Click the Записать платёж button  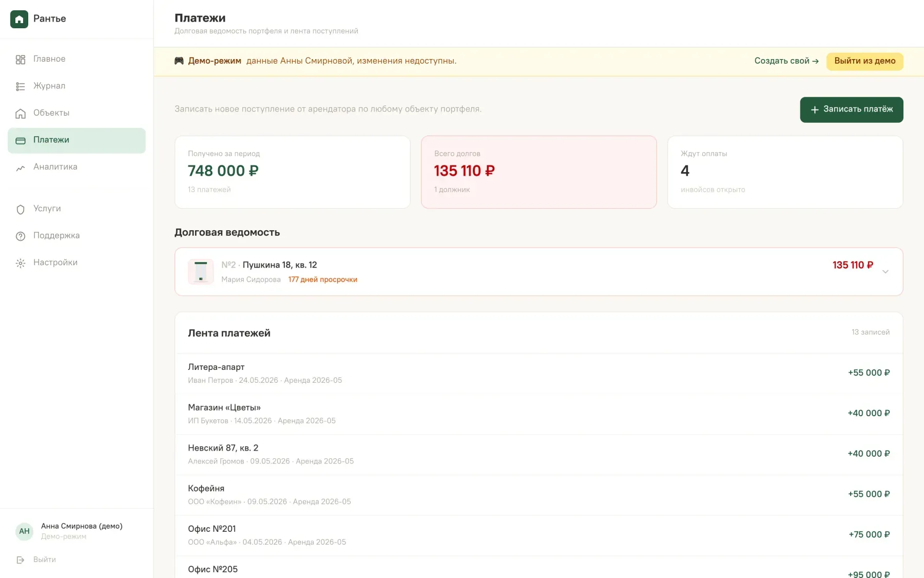852,109
